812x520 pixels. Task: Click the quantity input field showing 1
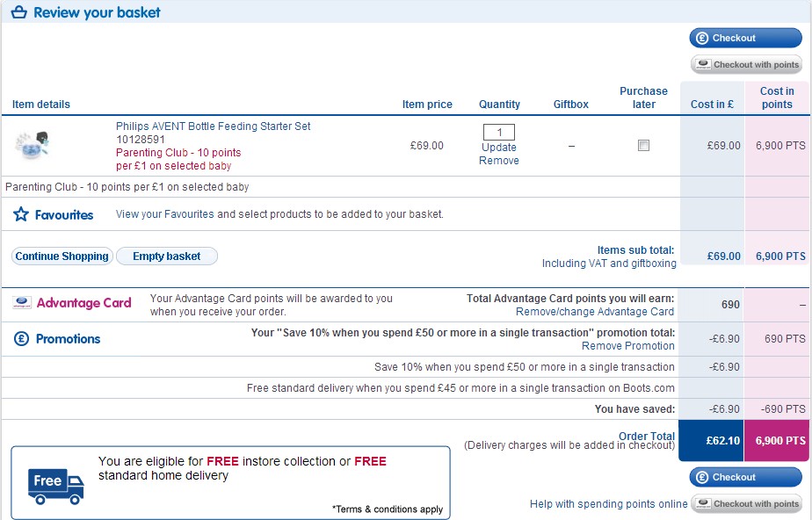[498, 132]
